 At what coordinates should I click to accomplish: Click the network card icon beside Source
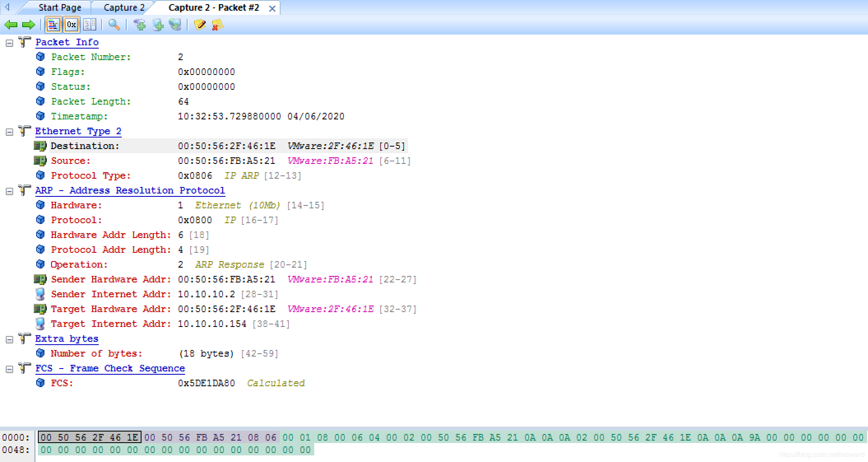(40, 161)
